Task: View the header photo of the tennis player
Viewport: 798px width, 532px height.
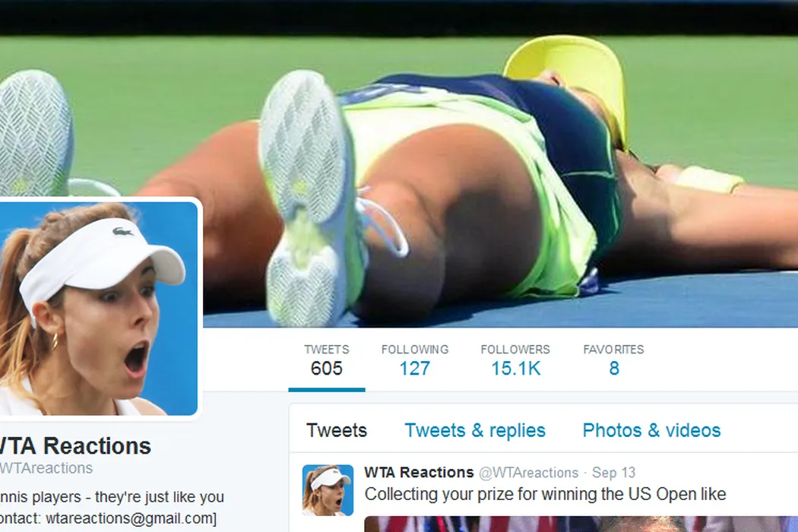Action: (x=399, y=163)
